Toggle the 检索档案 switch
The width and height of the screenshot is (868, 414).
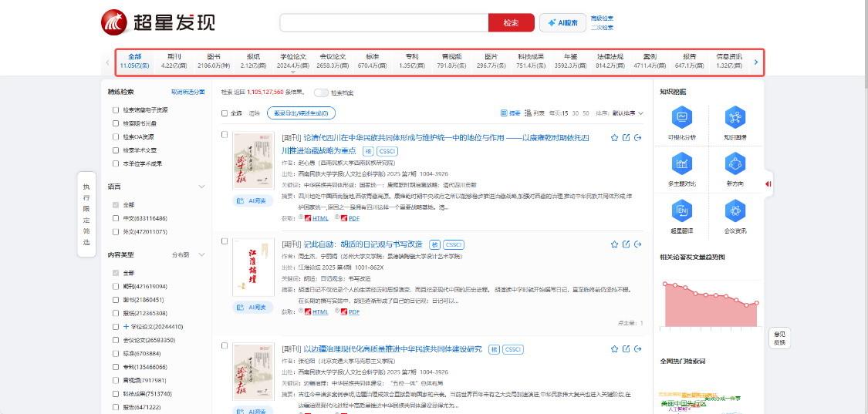tap(321, 93)
